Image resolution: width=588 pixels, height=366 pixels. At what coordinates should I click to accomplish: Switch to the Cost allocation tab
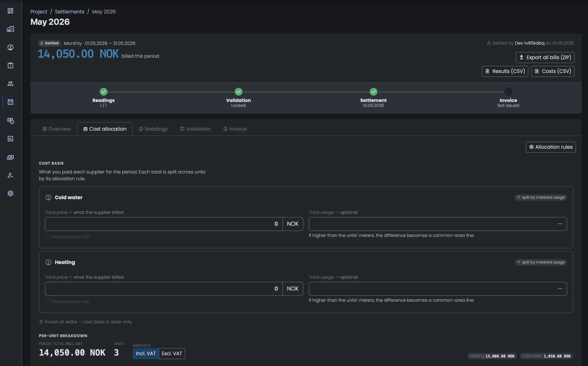(105, 129)
